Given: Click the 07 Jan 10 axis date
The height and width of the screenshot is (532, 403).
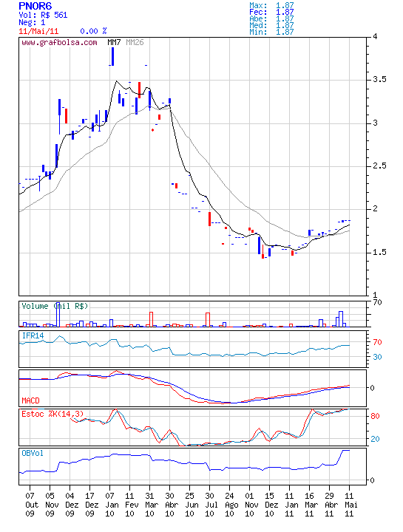Looking at the screenshot, I should click(109, 505).
